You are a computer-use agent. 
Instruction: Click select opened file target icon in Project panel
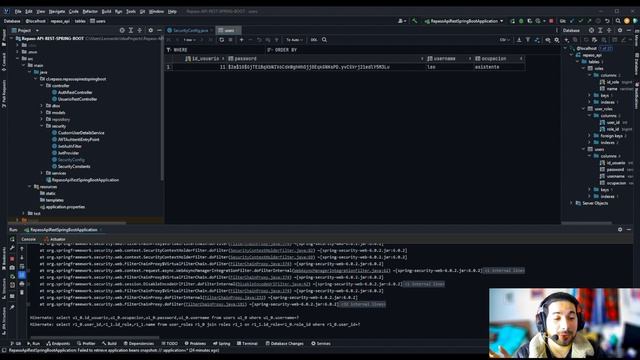[x=122, y=30]
